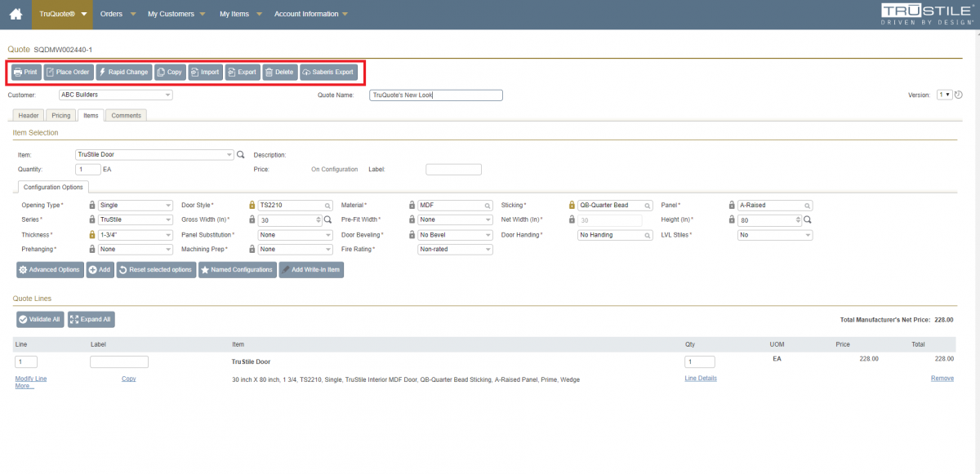This screenshot has width=980, height=474.
Task: Open the Thickness dropdown
Action: pos(135,235)
